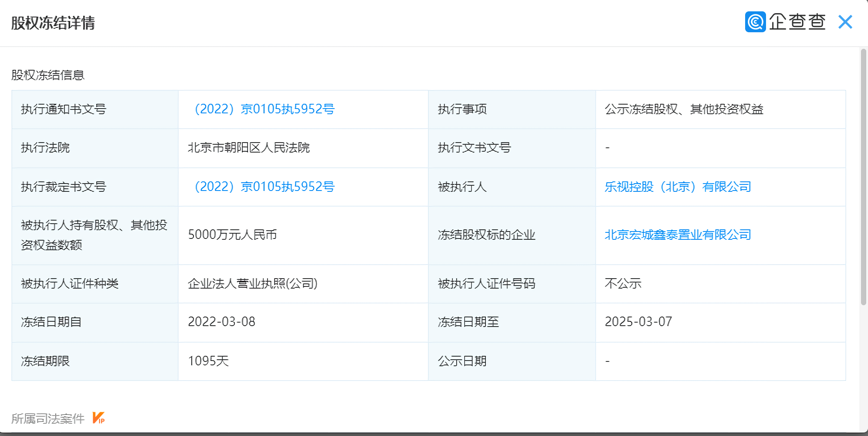Close the 股权冻结详情 dialog with the X
This screenshot has height=436, width=868.
pos(845,22)
